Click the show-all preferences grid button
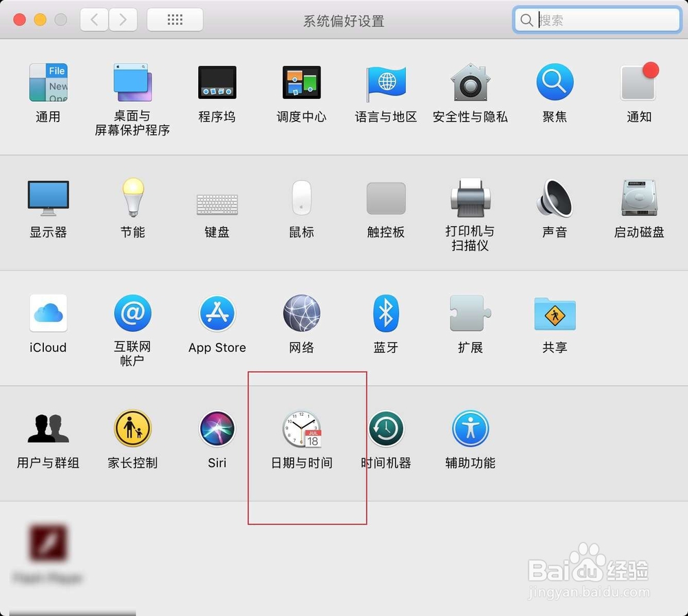Viewport: 688px width, 616px height. [175, 19]
